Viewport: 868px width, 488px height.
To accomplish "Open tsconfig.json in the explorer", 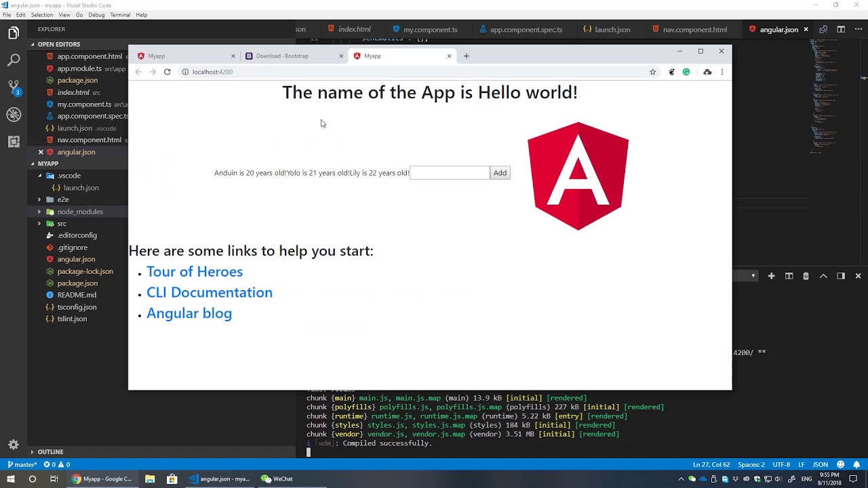I will (77, 307).
